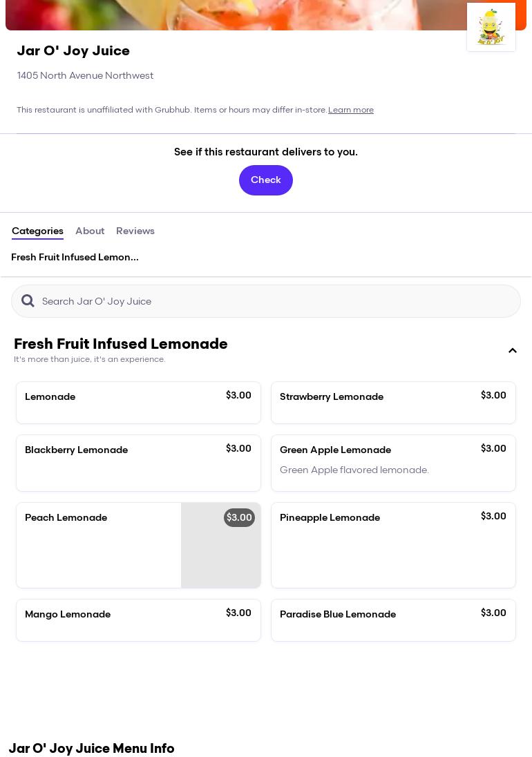Open the Paradise Blue Lemonade item

[393, 620]
